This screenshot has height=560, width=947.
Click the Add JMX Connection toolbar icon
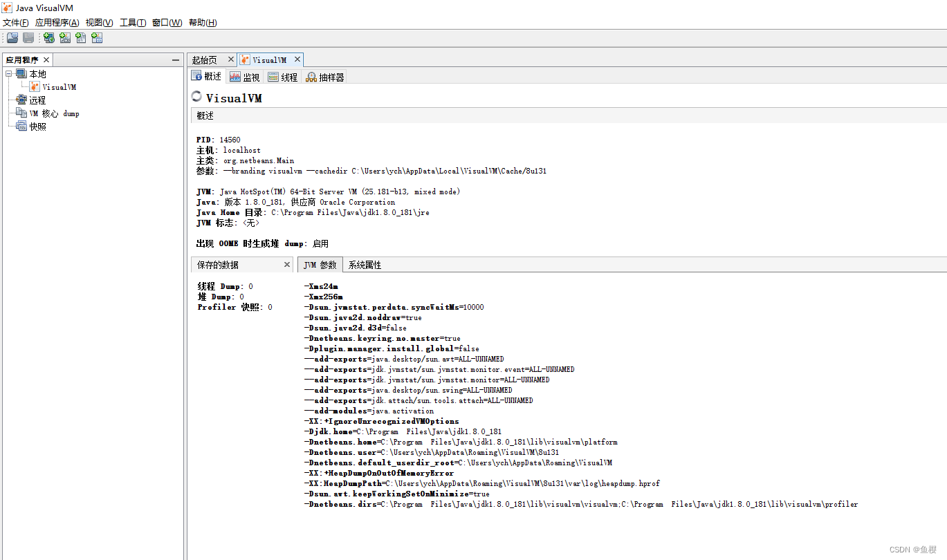pos(65,38)
